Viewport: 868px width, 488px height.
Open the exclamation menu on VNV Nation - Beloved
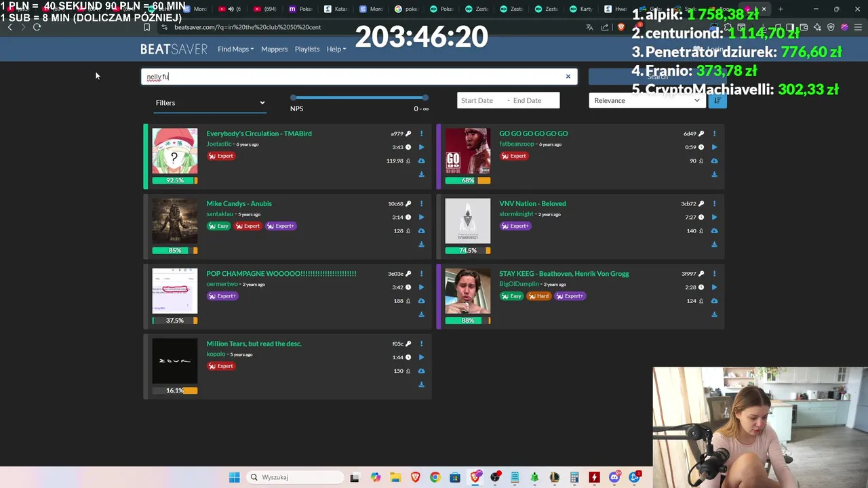(714, 203)
